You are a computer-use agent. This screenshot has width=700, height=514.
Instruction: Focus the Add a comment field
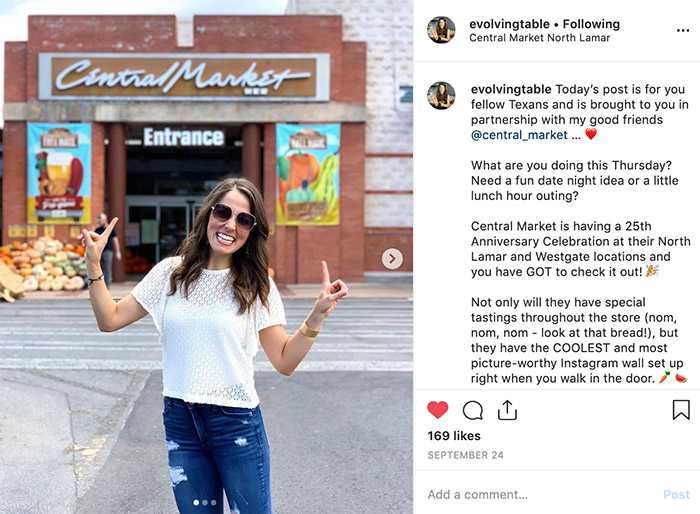pos(540,494)
